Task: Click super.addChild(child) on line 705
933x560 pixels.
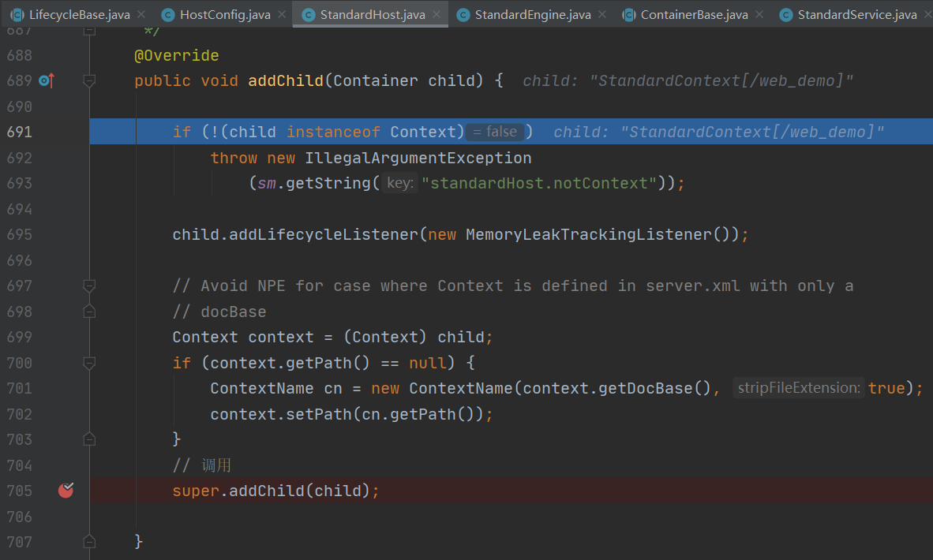Action: pos(272,491)
